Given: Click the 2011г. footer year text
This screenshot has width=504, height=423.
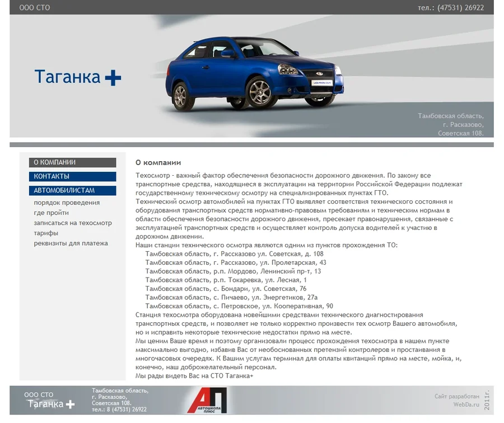Looking at the screenshot, I should [487, 400].
